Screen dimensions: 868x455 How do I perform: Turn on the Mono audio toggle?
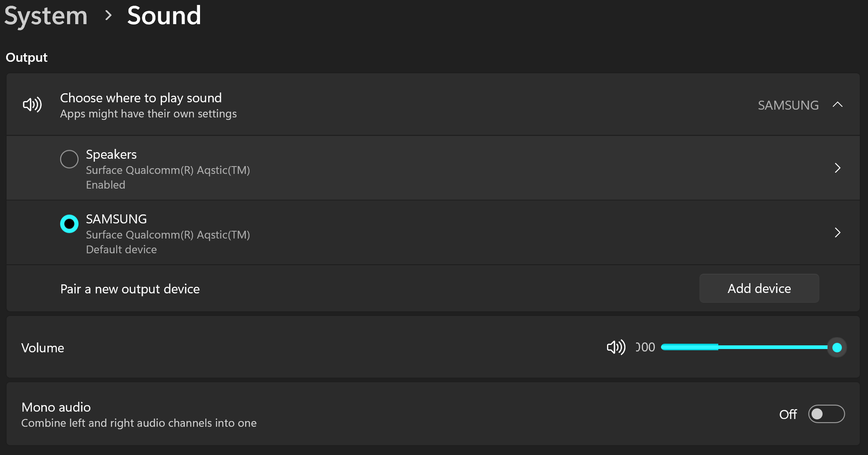[x=826, y=414]
